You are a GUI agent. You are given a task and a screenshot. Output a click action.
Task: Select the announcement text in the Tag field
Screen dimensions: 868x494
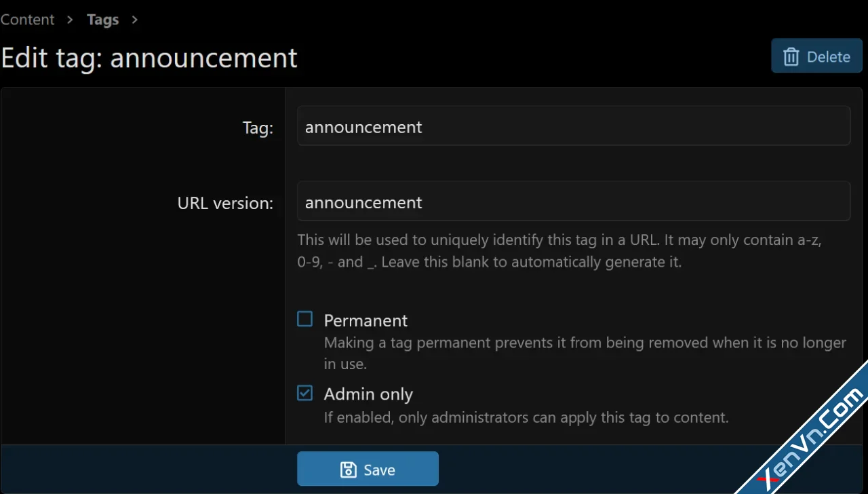pyautogui.click(x=363, y=127)
